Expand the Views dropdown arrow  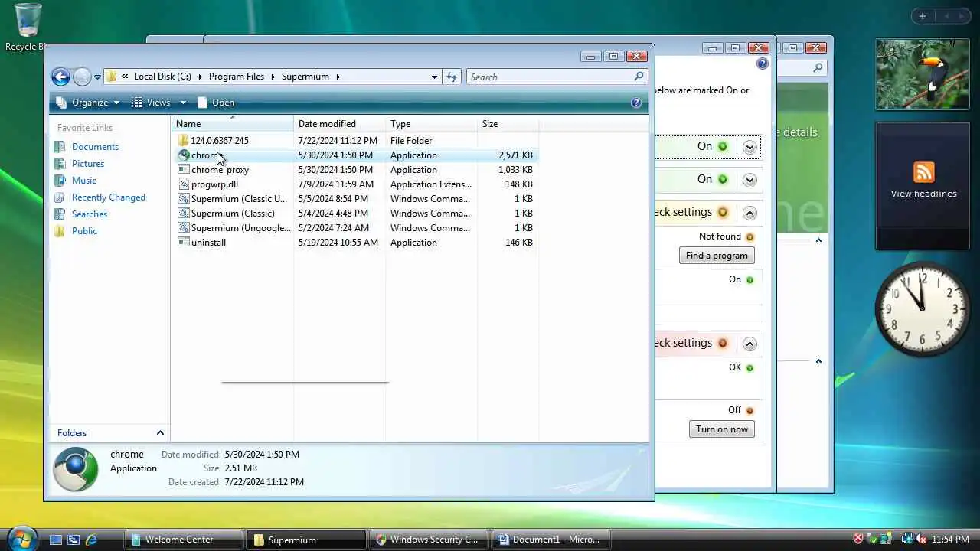coord(183,103)
